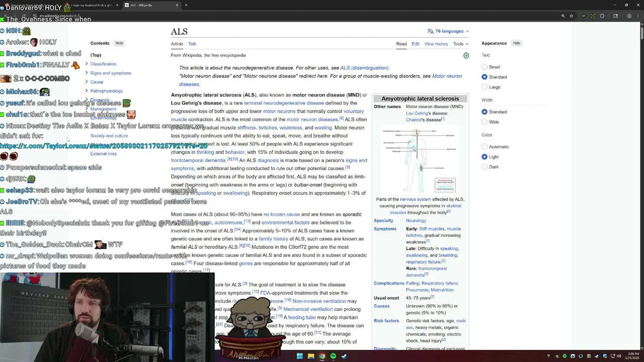Viewport: 644px width, 362px height.
Task: Open the 76 languages translation icon
Action: coord(430,31)
